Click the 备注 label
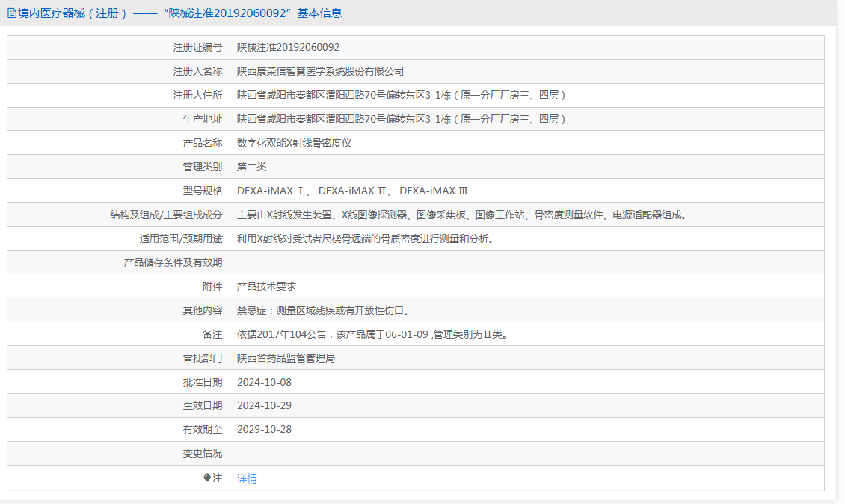The width and height of the screenshot is (845, 504). pos(212,334)
